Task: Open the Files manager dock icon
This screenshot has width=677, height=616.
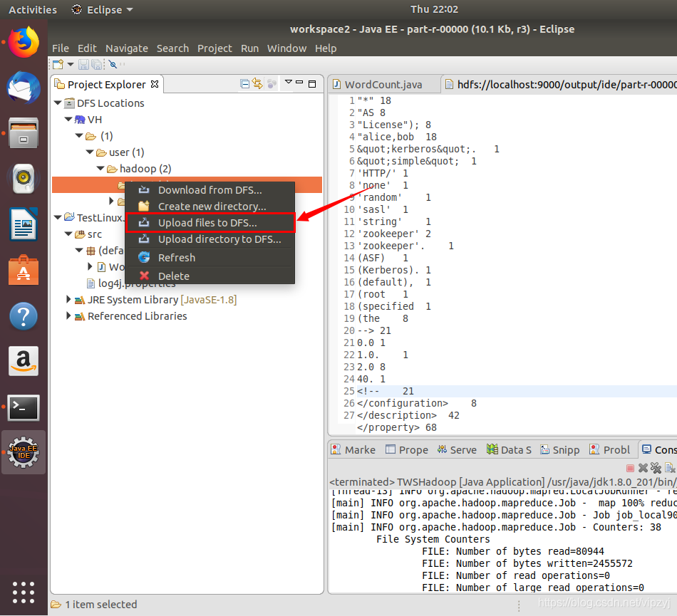Action: point(24,133)
